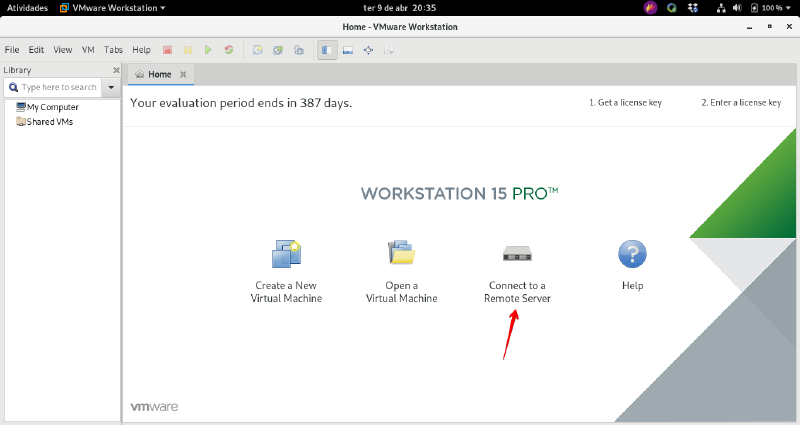Click the full screen mode toolbar icon
This screenshot has width=800, height=425.
pos(368,50)
